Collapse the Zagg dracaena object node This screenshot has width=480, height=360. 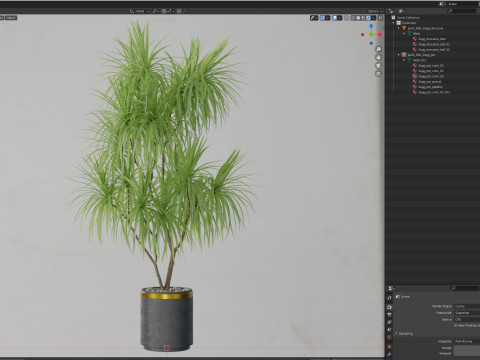tap(399, 28)
